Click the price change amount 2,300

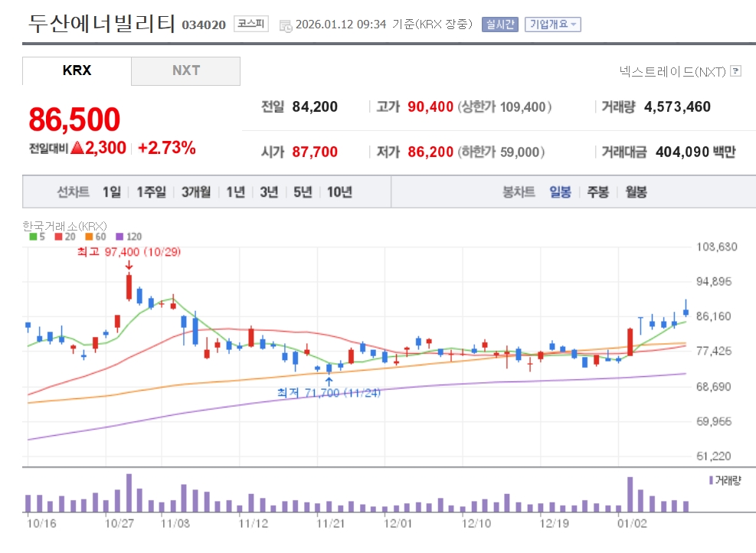[x=106, y=148]
